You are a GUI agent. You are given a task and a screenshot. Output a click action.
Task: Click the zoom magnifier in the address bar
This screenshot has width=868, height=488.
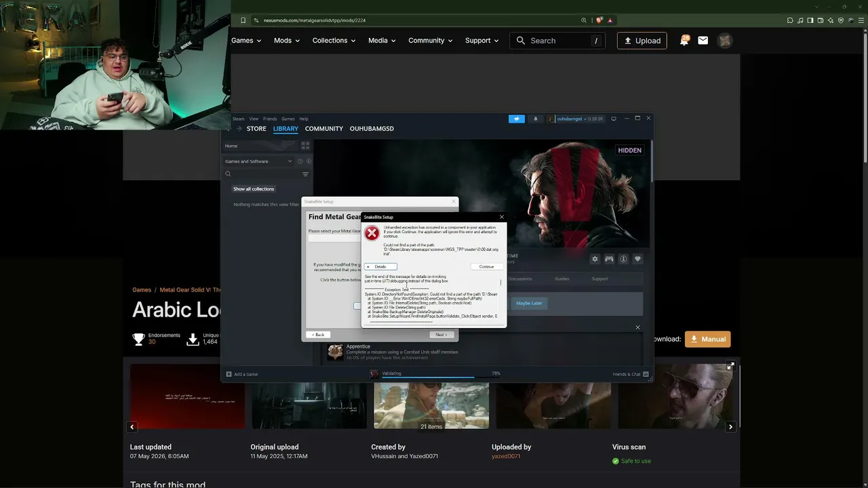click(x=584, y=20)
